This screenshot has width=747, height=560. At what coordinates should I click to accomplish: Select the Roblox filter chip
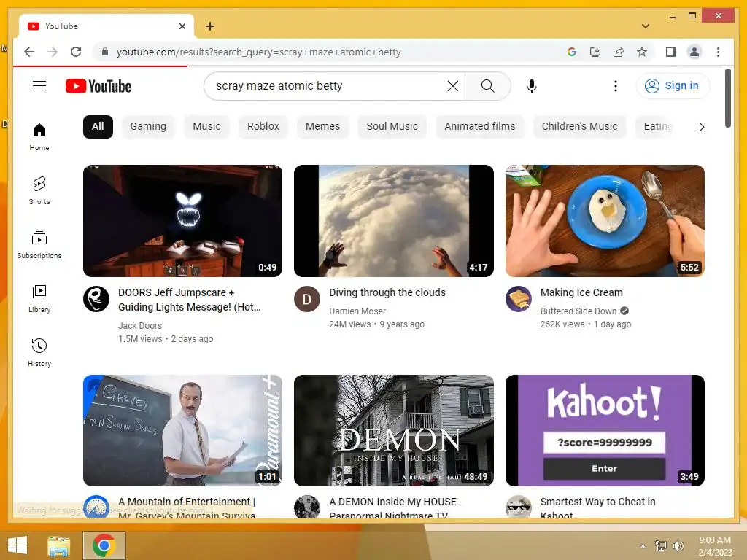pos(263,127)
